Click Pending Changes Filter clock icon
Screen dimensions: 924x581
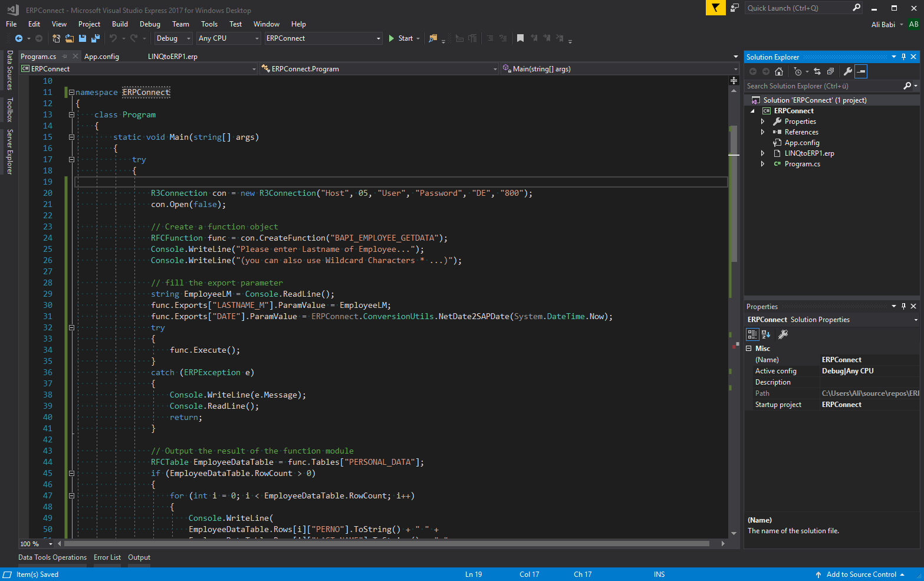798,71
